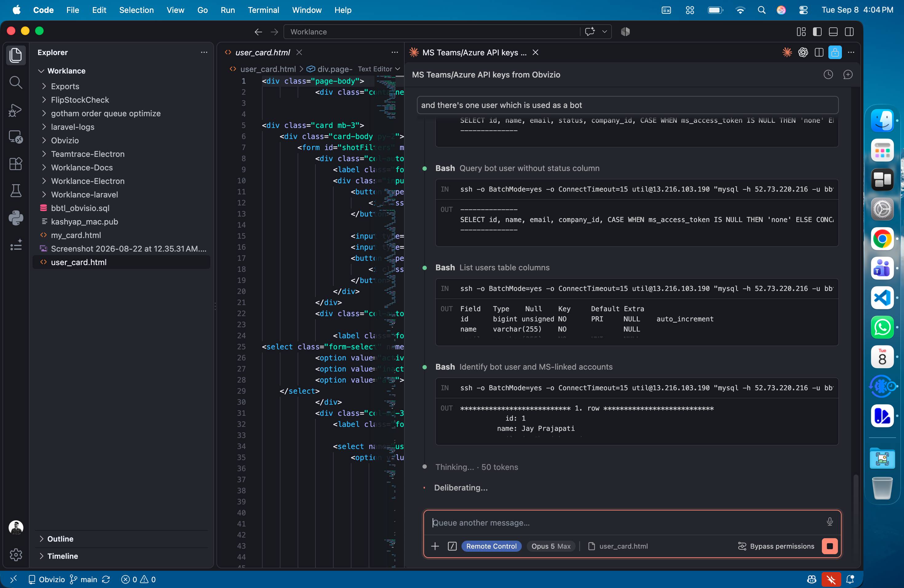Show chat session history clock icon
The image size is (904, 588).
click(x=828, y=74)
